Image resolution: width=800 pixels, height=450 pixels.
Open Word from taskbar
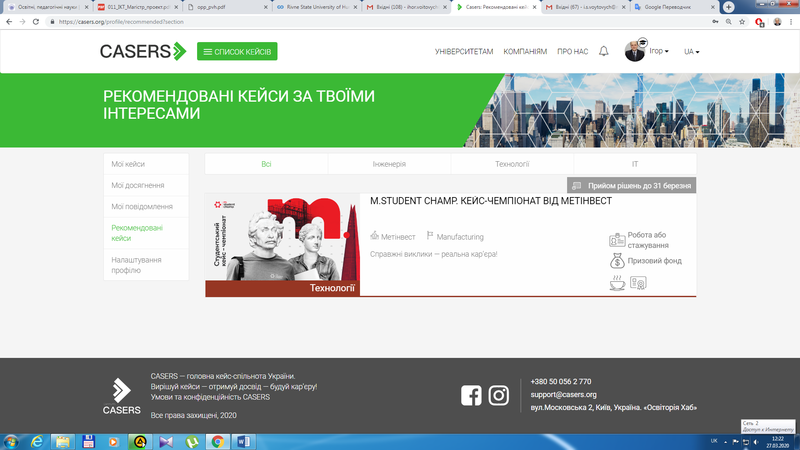243,442
